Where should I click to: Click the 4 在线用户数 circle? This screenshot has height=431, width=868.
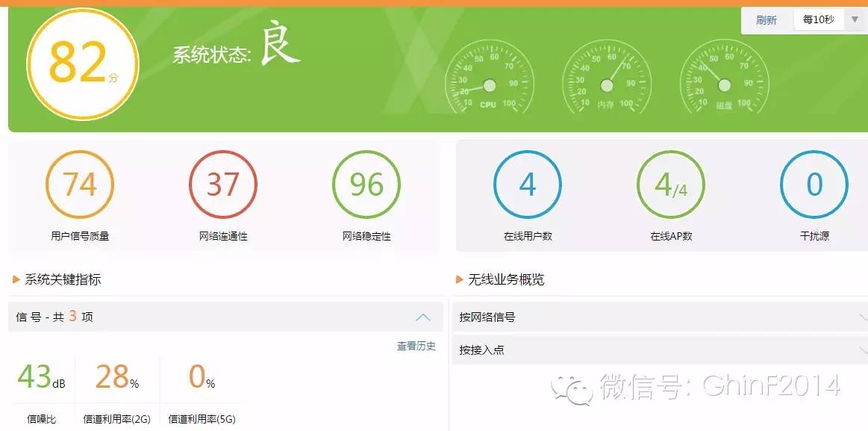point(528,185)
